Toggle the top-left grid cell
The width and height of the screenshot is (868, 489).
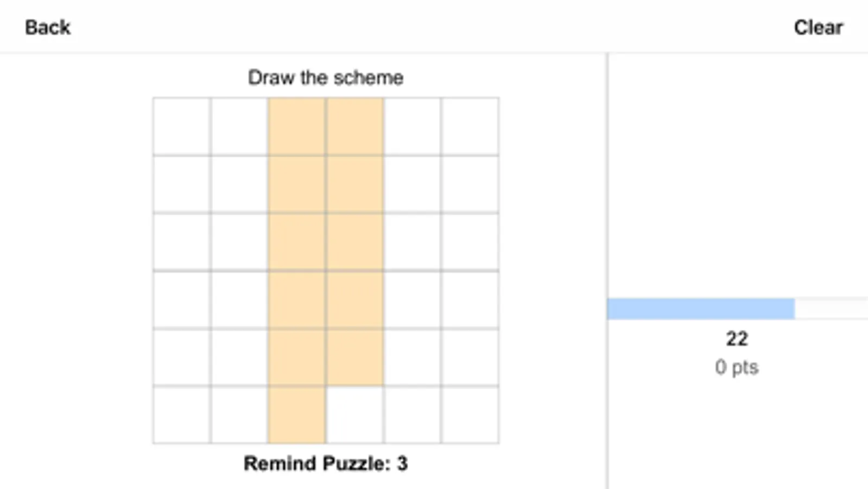tap(182, 127)
